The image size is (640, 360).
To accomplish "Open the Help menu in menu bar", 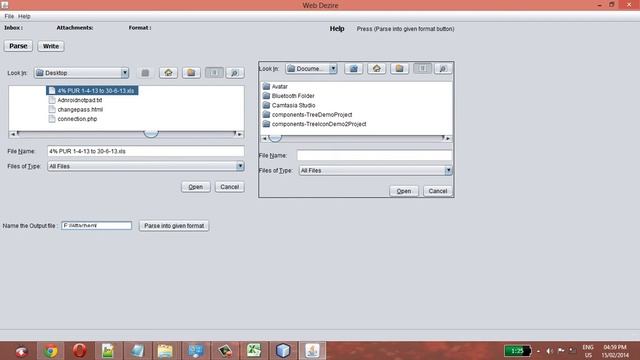I will tap(24, 16).
